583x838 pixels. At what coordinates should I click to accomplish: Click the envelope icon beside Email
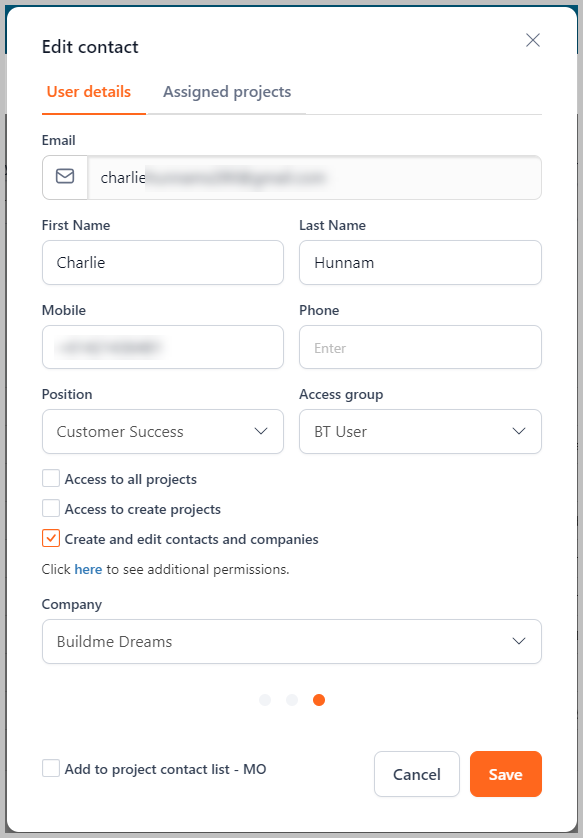point(65,176)
